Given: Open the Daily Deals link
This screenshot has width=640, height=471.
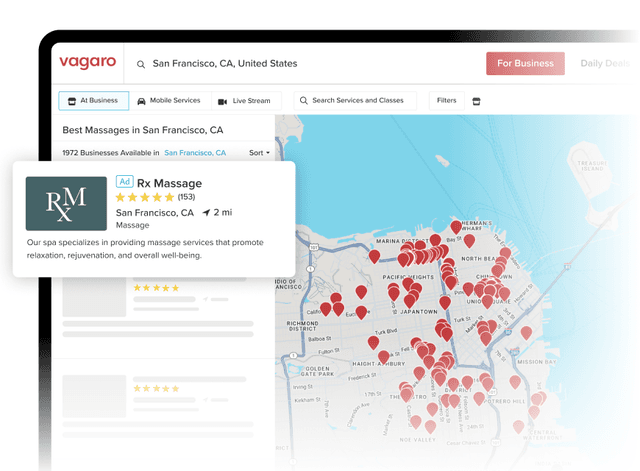Looking at the screenshot, I should click(605, 63).
